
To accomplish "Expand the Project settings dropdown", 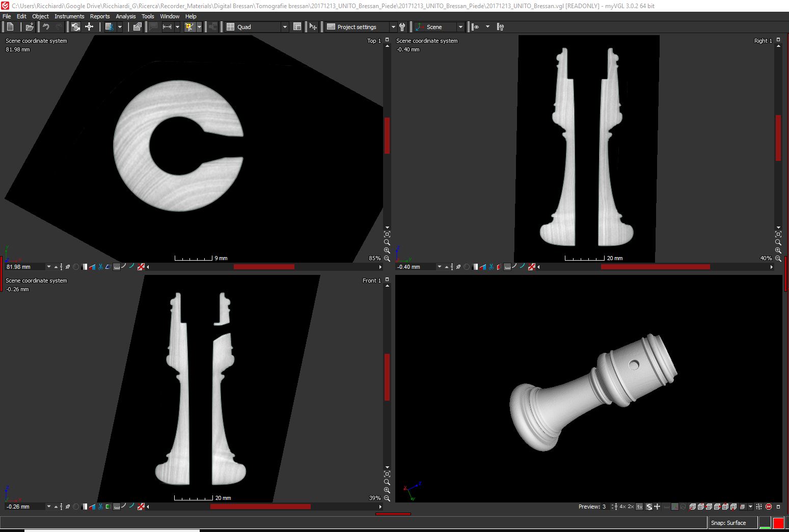I will (393, 27).
